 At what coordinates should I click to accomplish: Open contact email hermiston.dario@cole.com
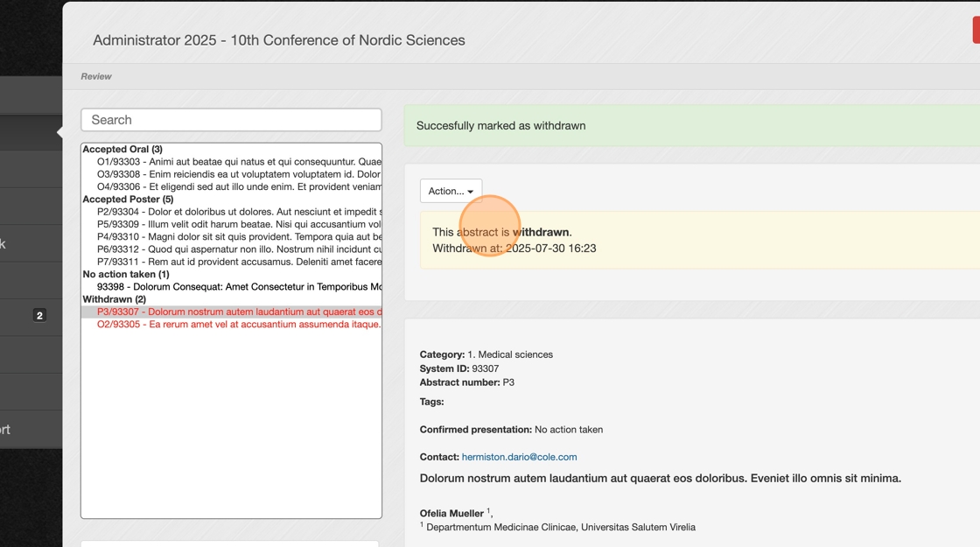[519, 457]
